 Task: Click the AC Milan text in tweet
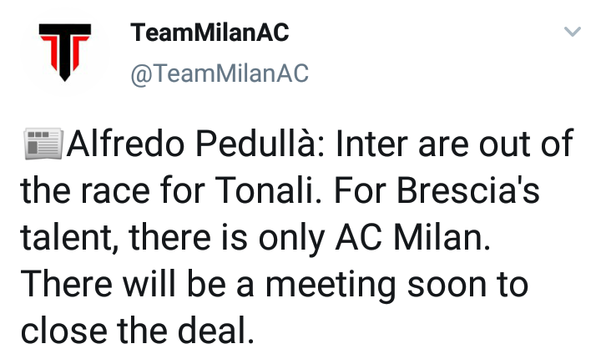[438, 240]
